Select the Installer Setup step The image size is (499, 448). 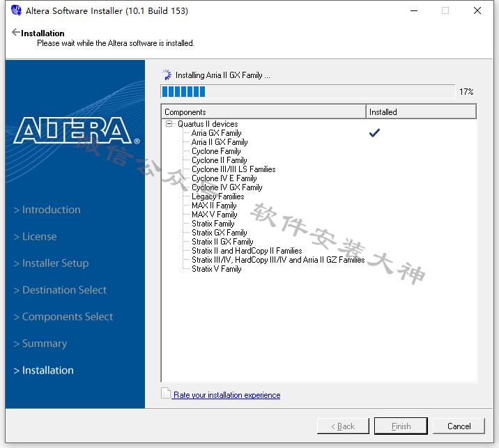tap(52, 263)
